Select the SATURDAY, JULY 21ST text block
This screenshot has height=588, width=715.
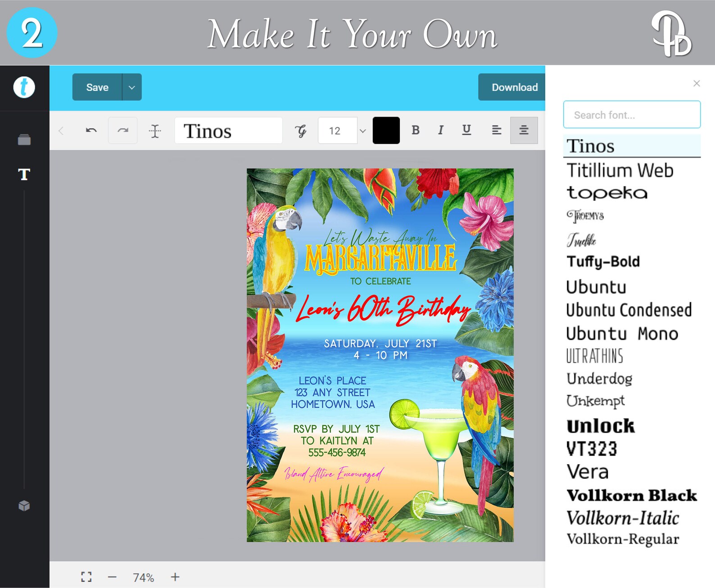coord(380,349)
